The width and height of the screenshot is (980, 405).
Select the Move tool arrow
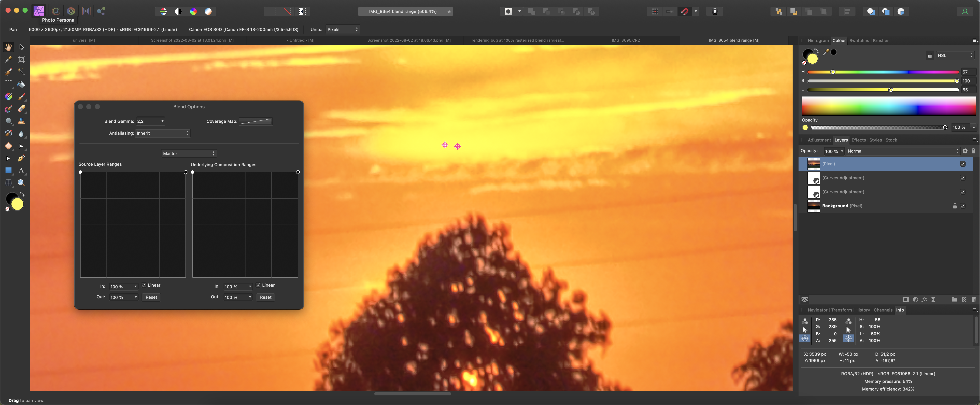(x=21, y=47)
